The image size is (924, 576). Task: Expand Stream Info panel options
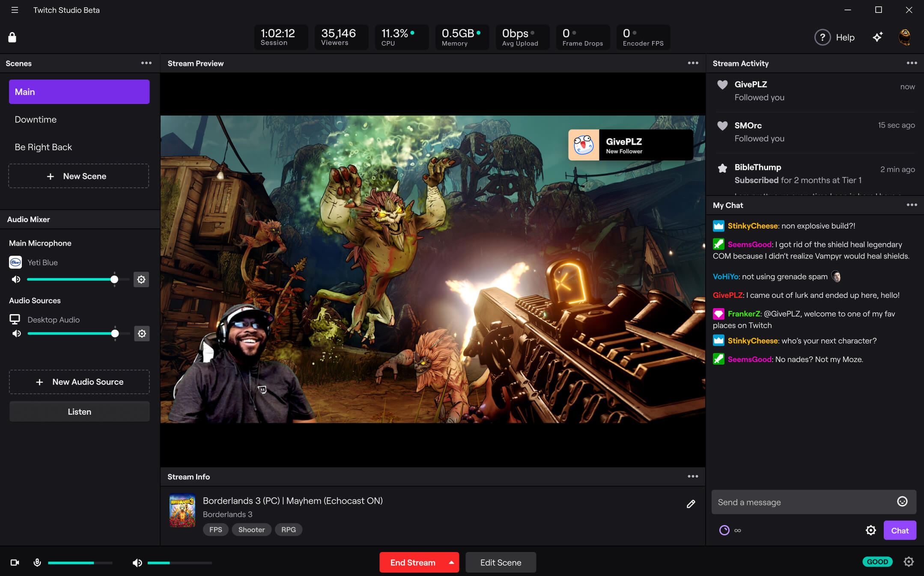point(692,476)
